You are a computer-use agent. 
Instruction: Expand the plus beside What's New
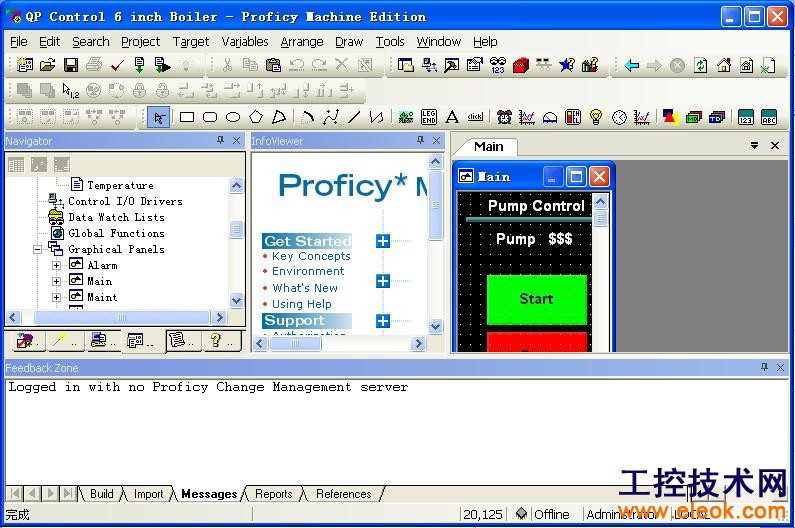383,280
